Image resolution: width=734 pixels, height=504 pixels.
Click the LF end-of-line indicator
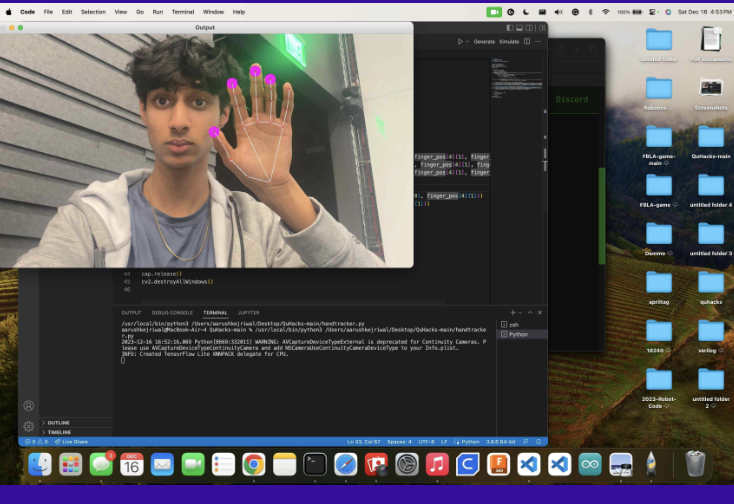(x=444, y=442)
